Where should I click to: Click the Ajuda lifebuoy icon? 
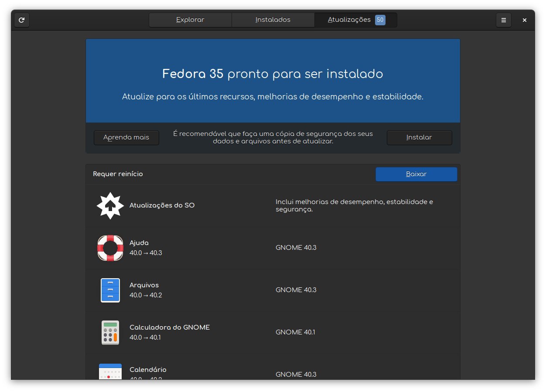(110, 248)
